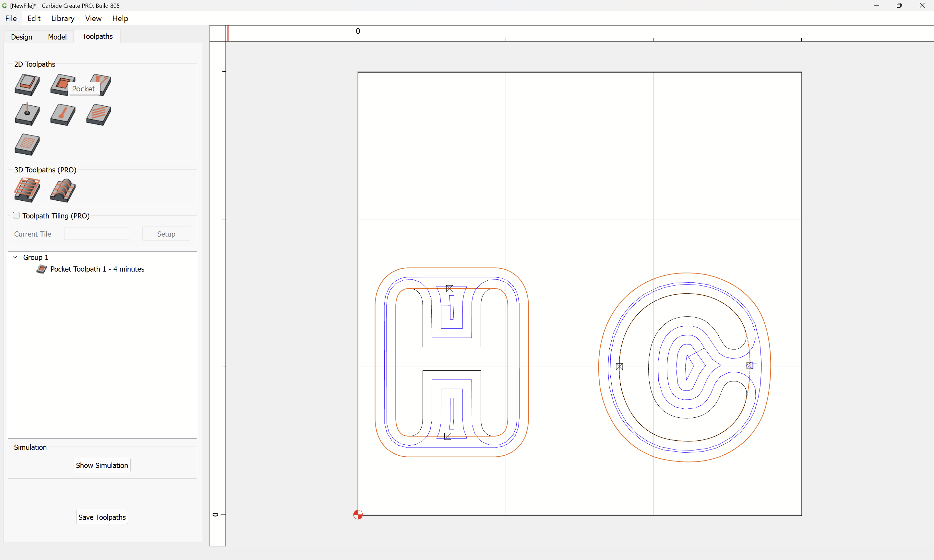
Task: Collapse the Group 1 tree node
Action: point(15,257)
